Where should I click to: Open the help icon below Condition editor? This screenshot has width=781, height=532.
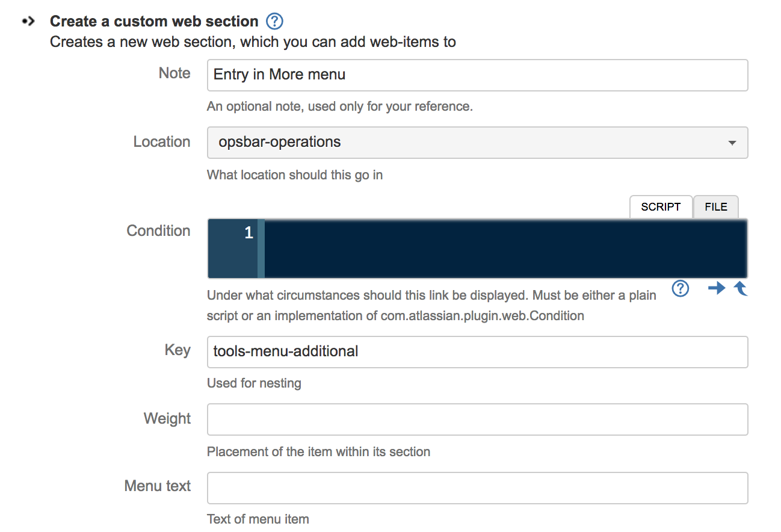(x=680, y=289)
